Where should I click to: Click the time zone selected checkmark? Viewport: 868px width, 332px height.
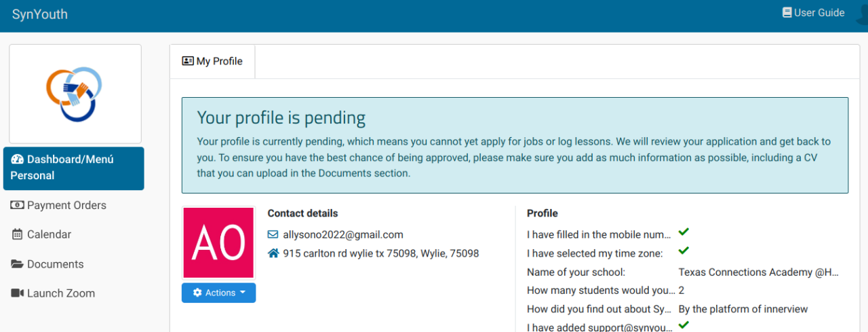coord(684,251)
